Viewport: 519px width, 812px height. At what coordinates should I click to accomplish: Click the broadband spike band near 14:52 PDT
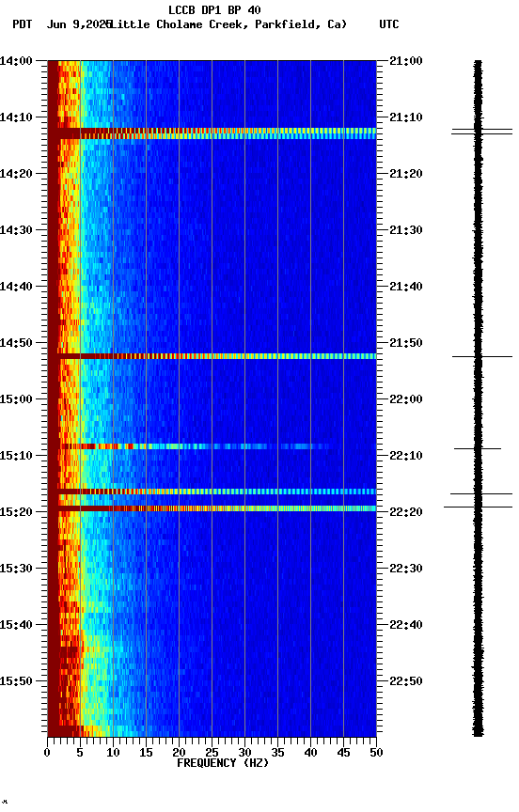[212, 357]
